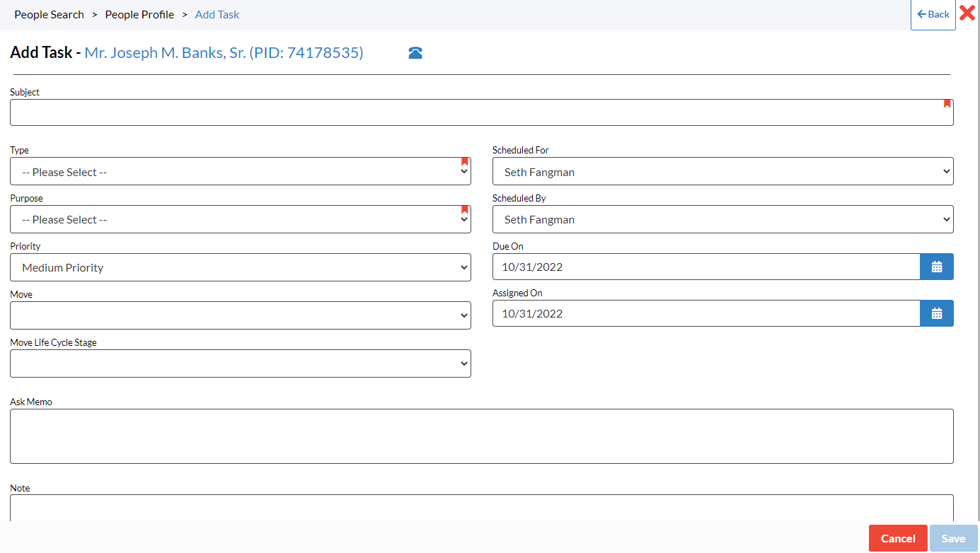980x553 pixels.
Task: Click the Add Task breadcrumb
Action: coord(217,14)
